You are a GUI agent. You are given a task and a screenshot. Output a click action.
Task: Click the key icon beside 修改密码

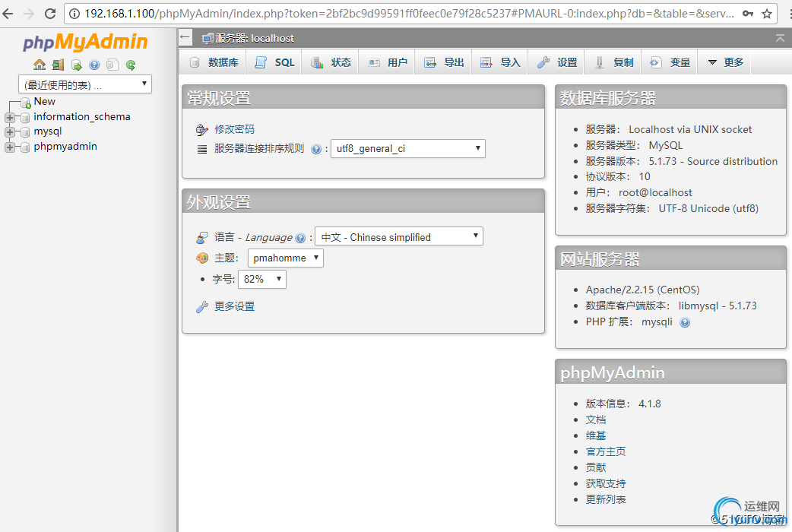[202, 130]
